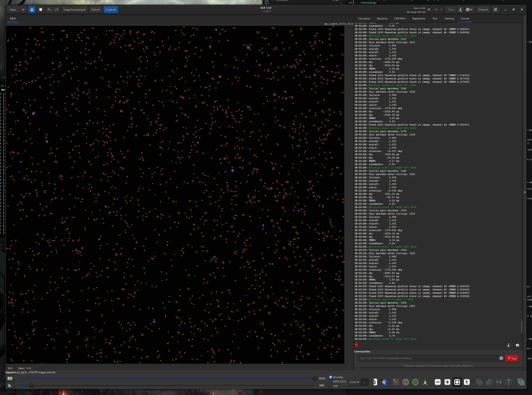
Task: Select the Min/Max display mode
Action: pyautogui.click(x=336, y=377)
